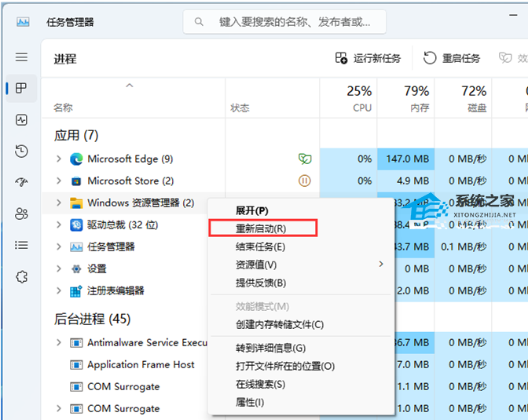Click the 设置 gear icon
Screen dimensions: 528x420
[76, 269]
